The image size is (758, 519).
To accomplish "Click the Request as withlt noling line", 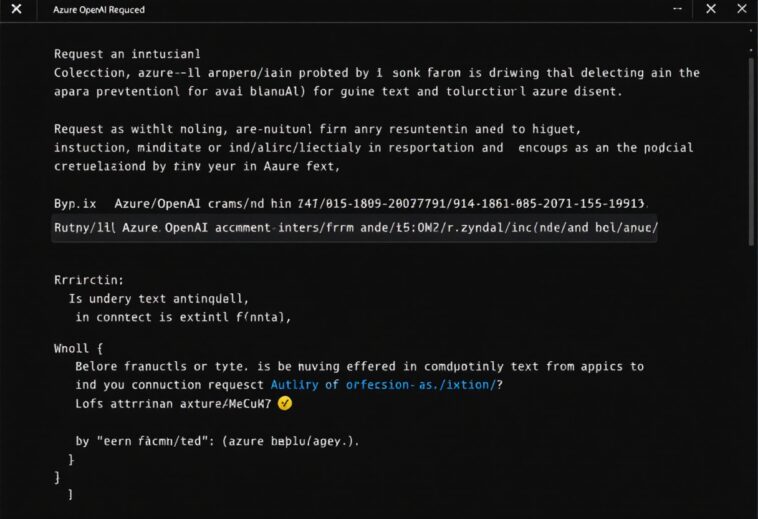I will tap(317, 129).
